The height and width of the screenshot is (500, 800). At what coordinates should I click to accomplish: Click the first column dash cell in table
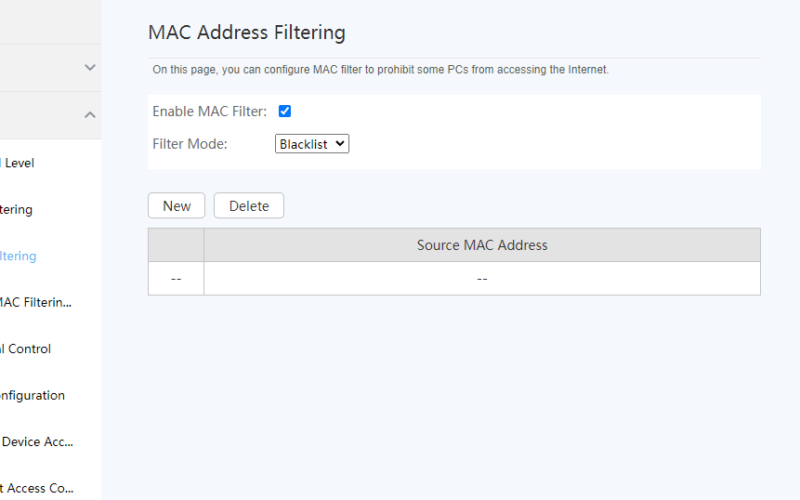(176, 279)
